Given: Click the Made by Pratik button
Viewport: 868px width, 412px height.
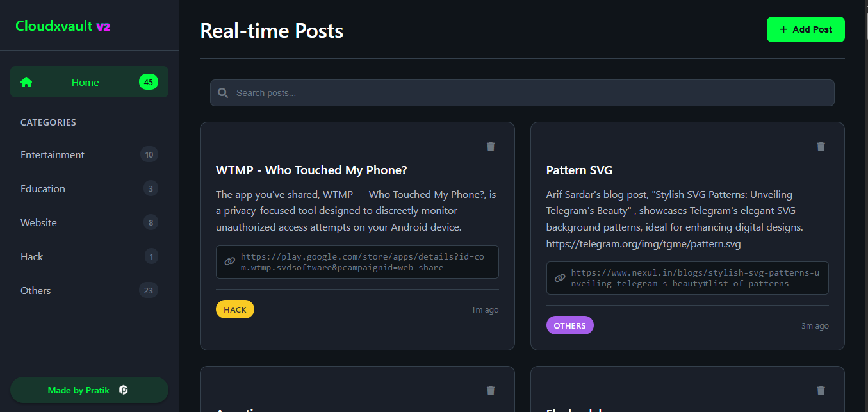Looking at the screenshot, I should 79,390.
